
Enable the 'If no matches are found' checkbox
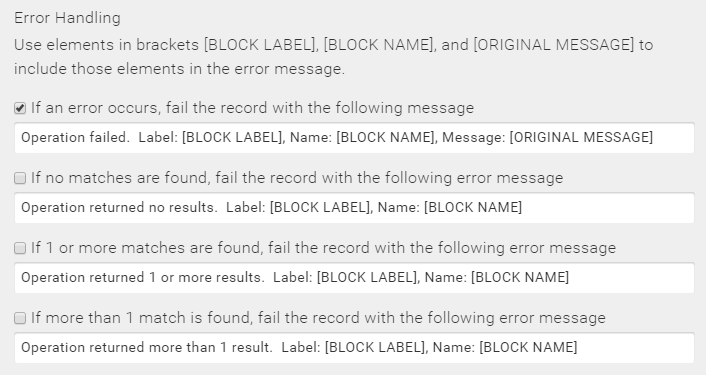click(x=20, y=178)
